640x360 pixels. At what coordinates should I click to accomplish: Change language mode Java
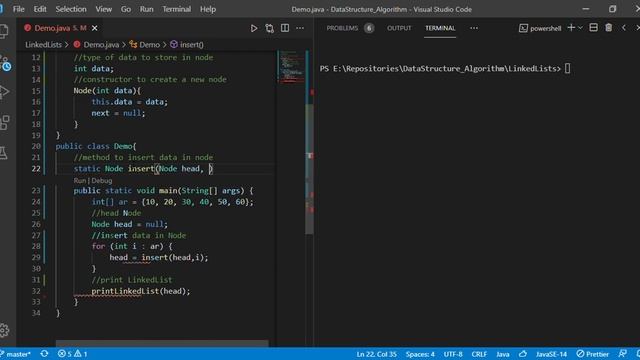(x=503, y=354)
